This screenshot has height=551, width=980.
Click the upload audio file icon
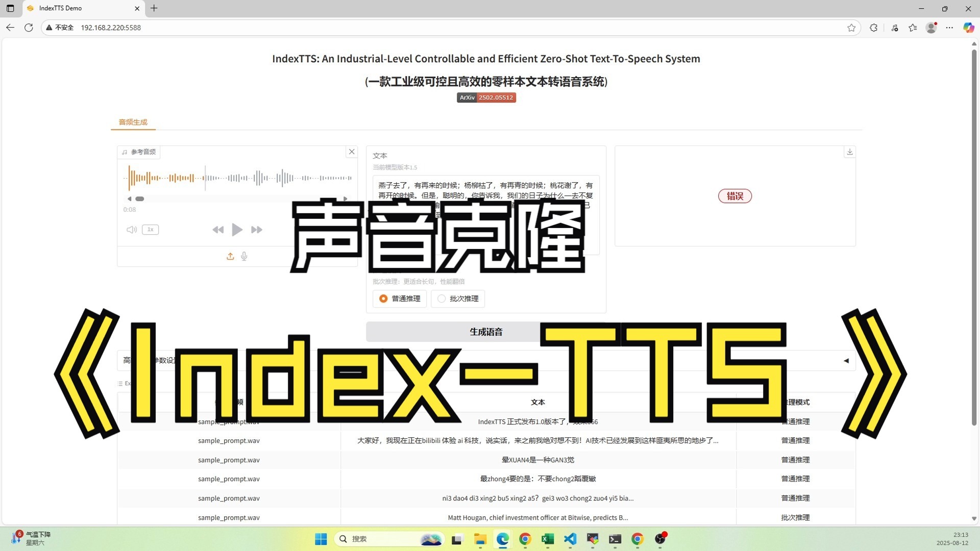point(230,256)
